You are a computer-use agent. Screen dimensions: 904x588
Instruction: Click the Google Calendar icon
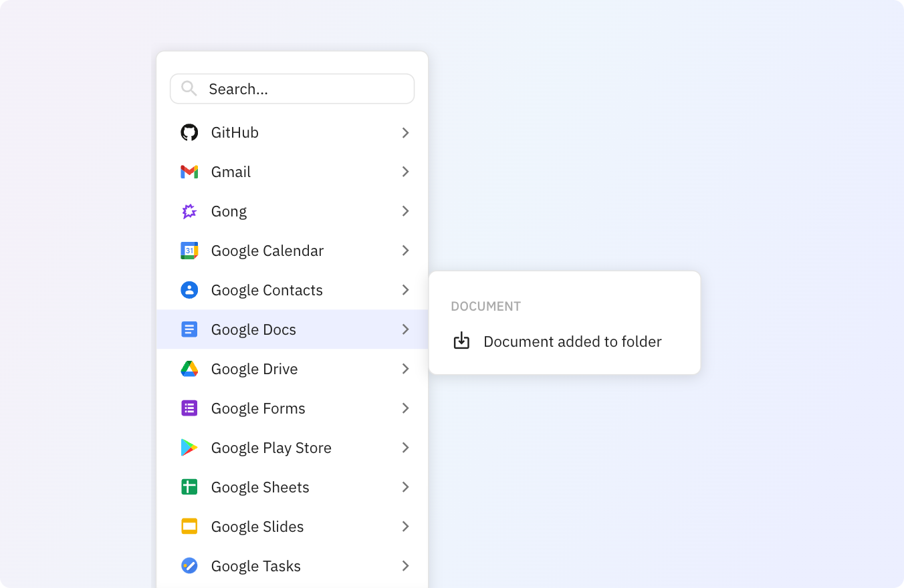[189, 251]
